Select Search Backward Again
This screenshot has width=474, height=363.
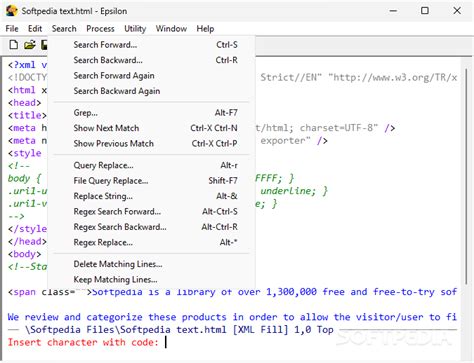click(x=152, y=91)
